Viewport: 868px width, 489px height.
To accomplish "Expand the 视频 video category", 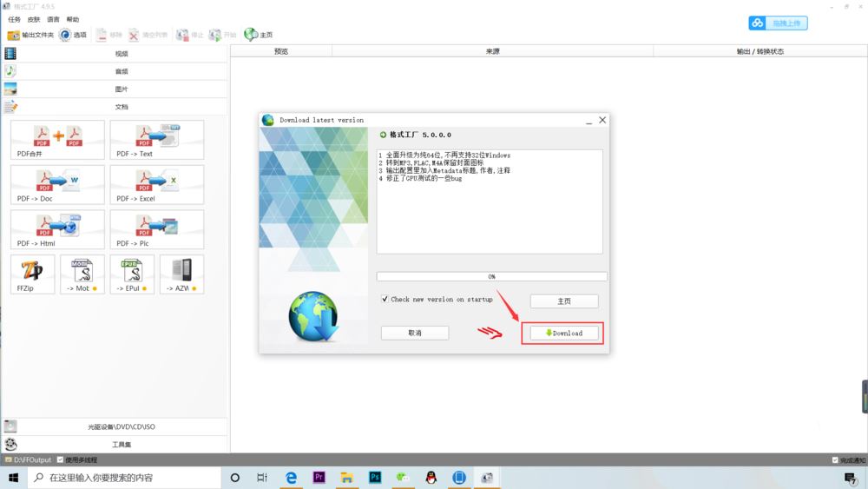I will pos(115,54).
